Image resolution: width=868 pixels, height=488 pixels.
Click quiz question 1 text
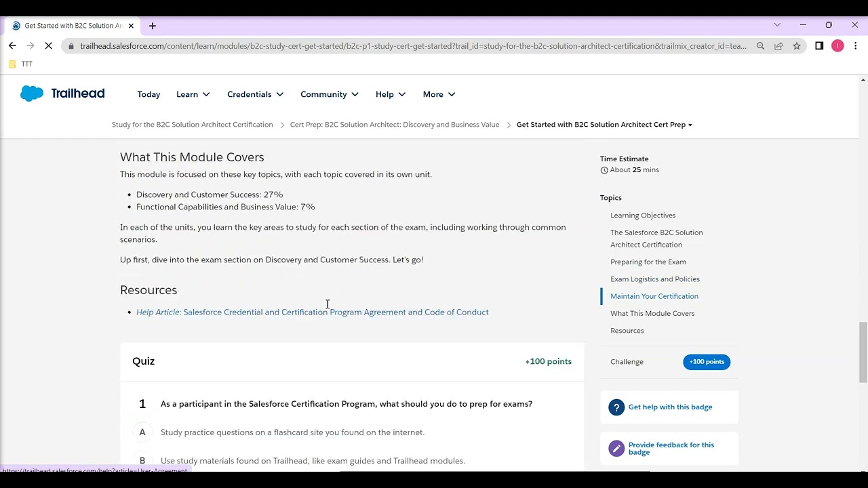(347, 404)
